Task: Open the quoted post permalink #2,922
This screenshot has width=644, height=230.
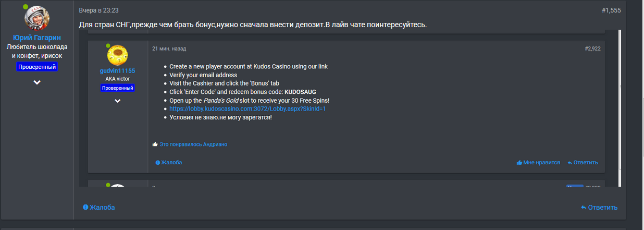Action: [x=592, y=49]
